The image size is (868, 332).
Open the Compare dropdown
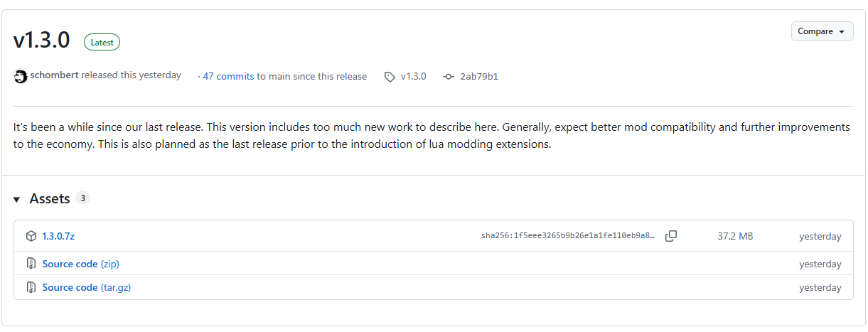pyautogui.click(x=822, y=31)
